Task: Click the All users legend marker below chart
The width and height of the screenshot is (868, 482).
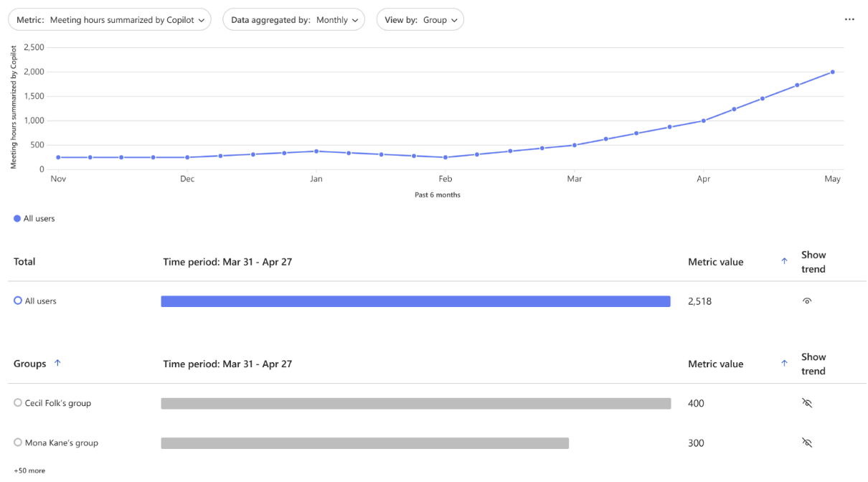Action: click(16, 218)
